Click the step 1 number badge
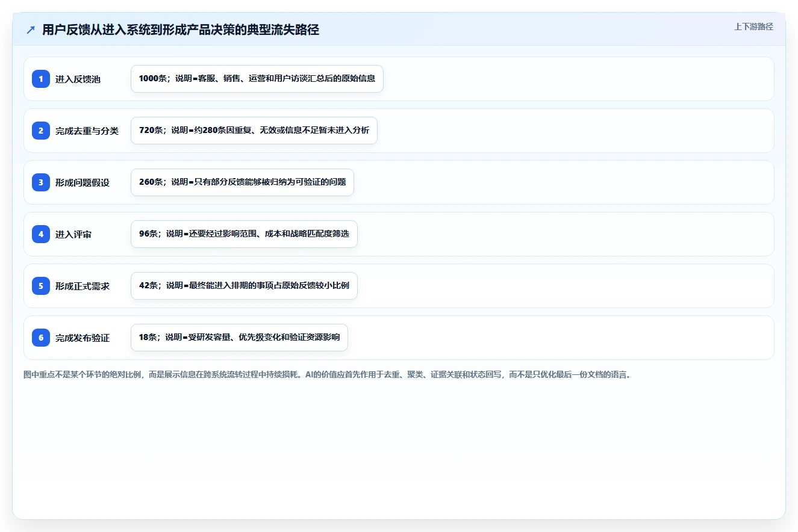 [41, 79]
